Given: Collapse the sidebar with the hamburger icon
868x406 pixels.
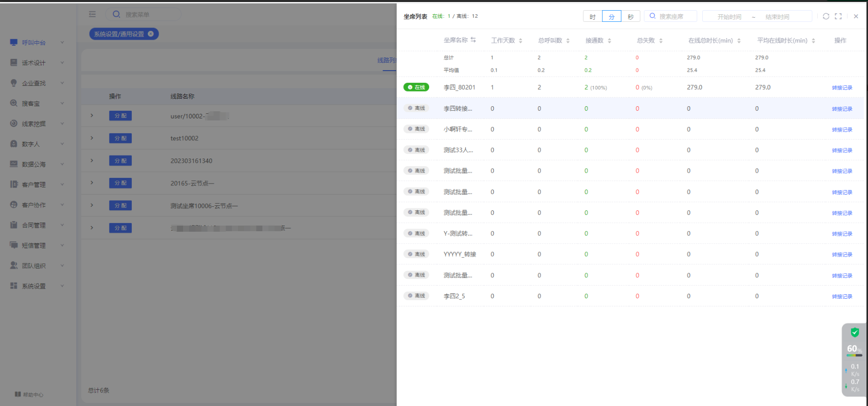Looking at the screenshot, I should (92, 14).
